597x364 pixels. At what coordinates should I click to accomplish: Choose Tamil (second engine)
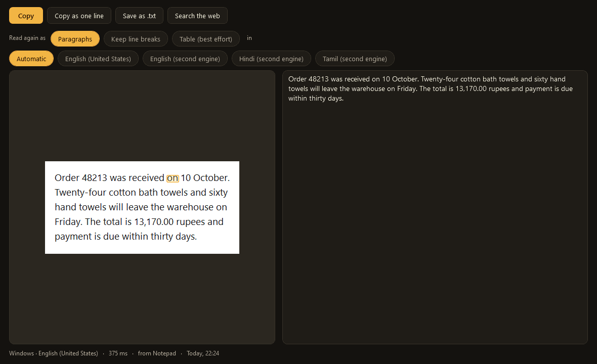[355, 59]
